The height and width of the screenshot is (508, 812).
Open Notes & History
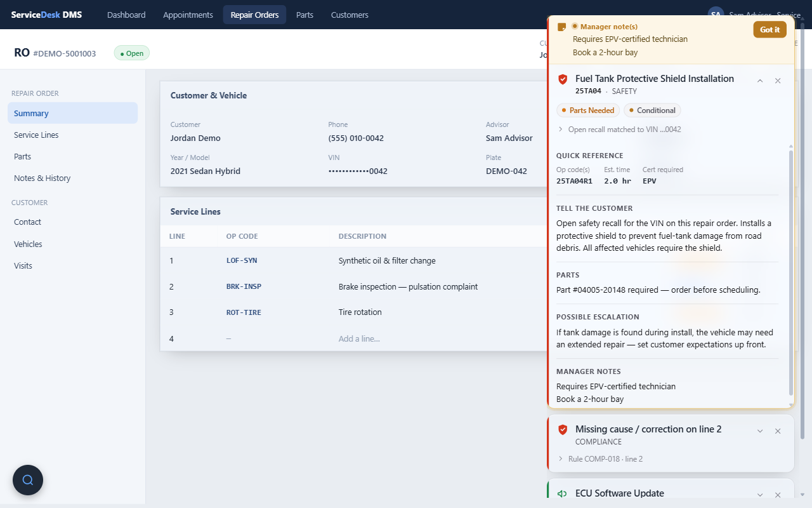(x=72, y=178)
